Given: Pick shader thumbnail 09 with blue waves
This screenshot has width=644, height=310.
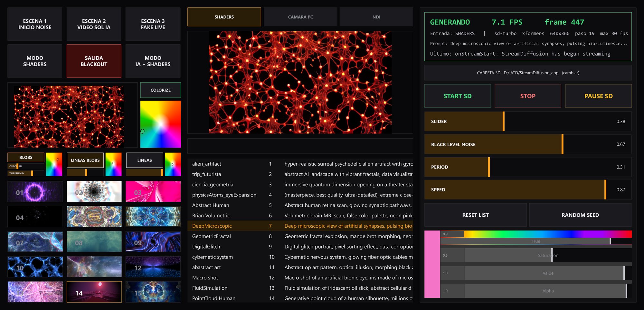Looking at the screenshot, I should coord(153,242).
